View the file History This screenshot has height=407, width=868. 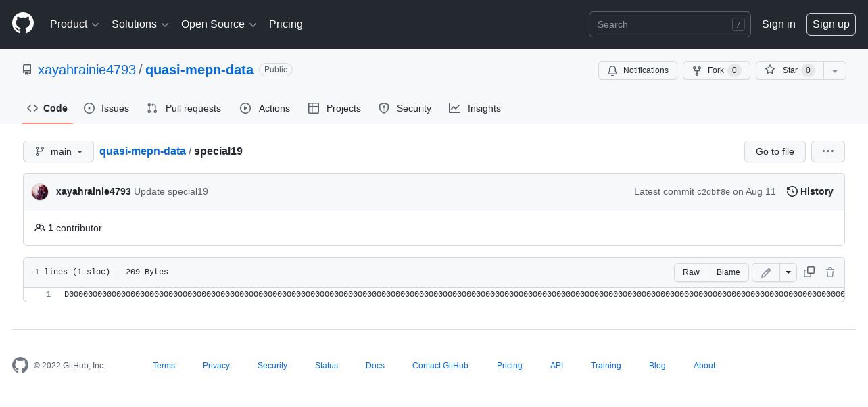click(x=810, y=191)
